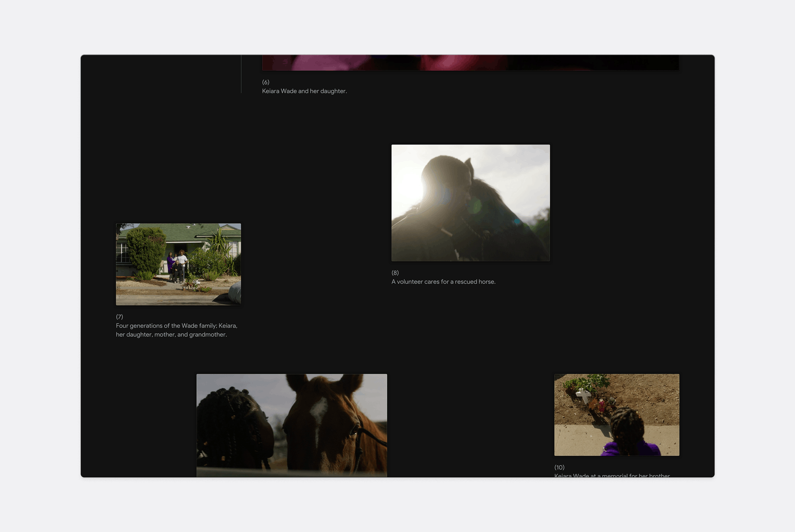
Task: Click the caption line "her daughter, mother, and grandmother."
Action: pyautogui.click(x=171, y=334)
